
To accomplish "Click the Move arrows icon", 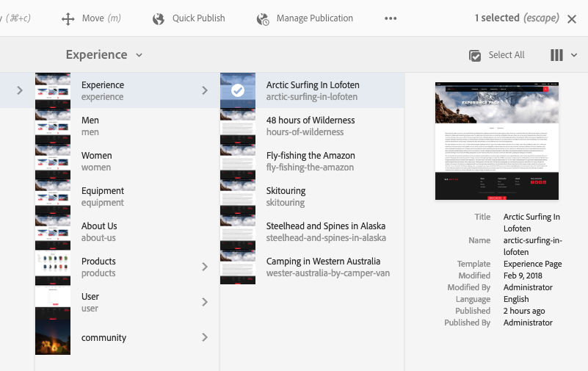I will tap(68, 19).
